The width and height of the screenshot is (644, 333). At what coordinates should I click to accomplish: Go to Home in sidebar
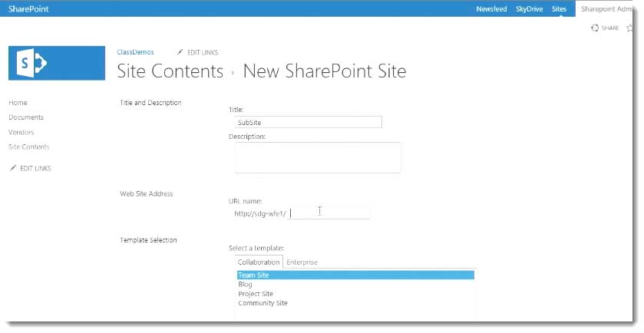click(x=18, y=103)
